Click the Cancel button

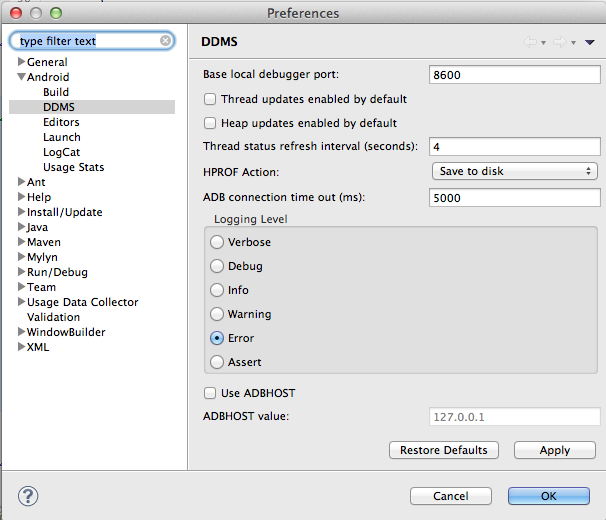click(x=451, y=496)
